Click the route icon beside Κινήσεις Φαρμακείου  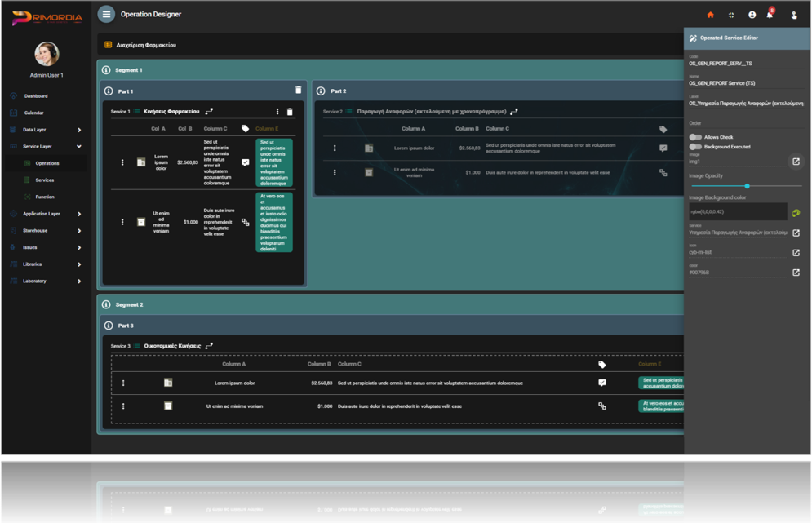coord(209,112)
